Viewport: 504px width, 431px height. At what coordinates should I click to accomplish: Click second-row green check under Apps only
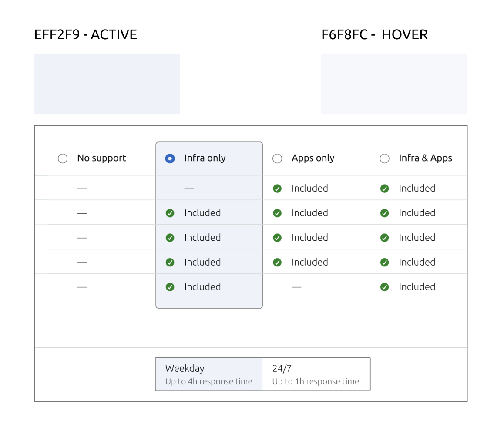pyautogui.click(x=277, y=213)
